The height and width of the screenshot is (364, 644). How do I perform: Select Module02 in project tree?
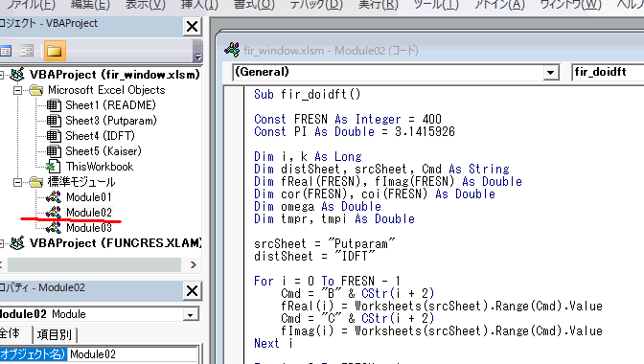pos(89,213)
